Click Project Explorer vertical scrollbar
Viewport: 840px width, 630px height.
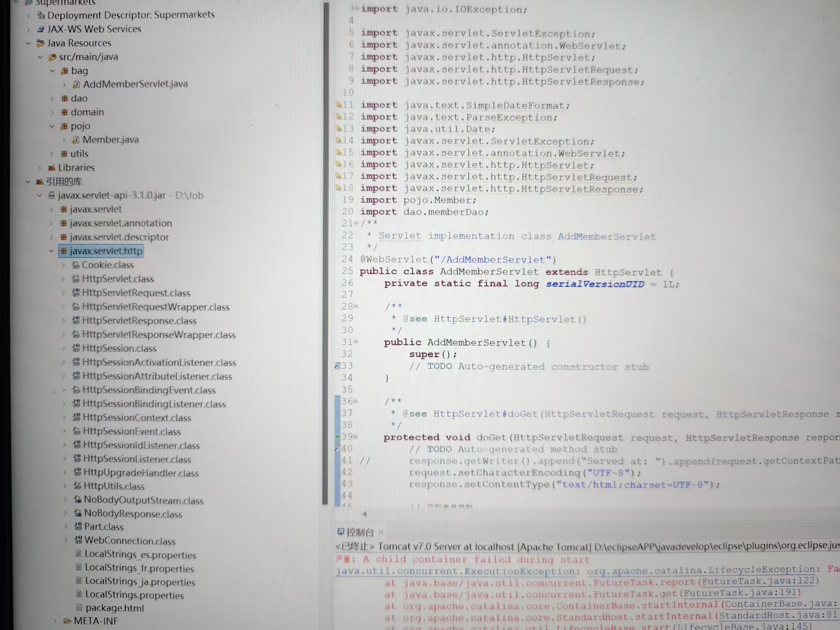tap(325, 254)
